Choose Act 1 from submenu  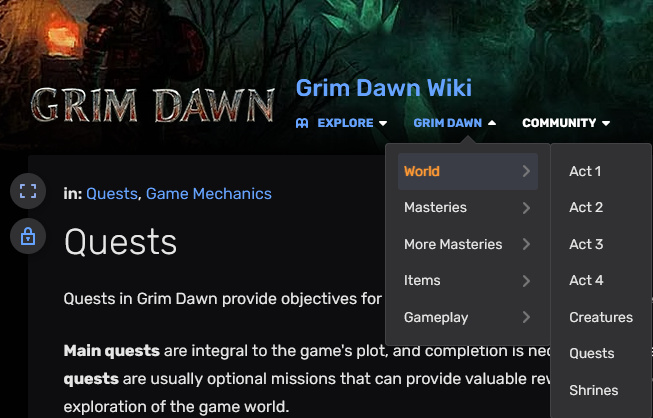[585, 171]
